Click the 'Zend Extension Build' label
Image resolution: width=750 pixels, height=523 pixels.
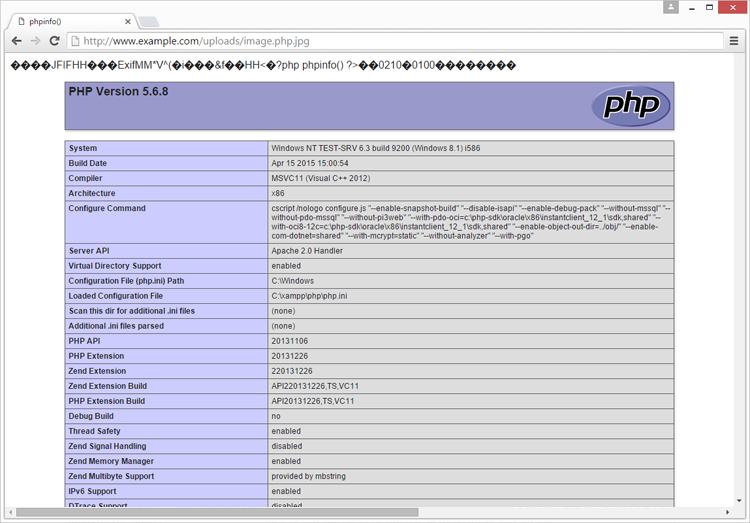pyautogui.click(x=108, y=386)
